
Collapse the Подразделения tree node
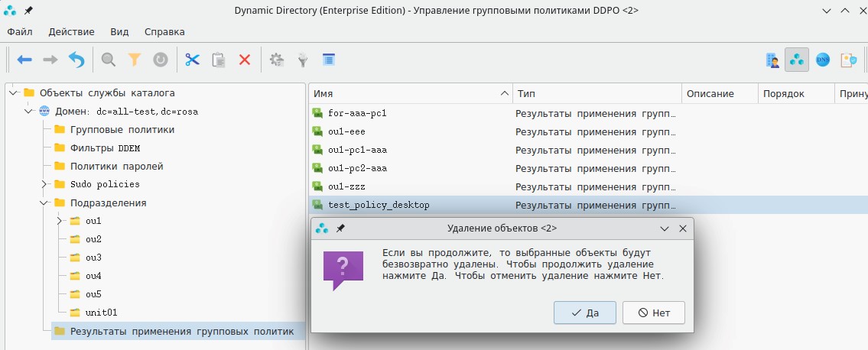pos(44,203)
